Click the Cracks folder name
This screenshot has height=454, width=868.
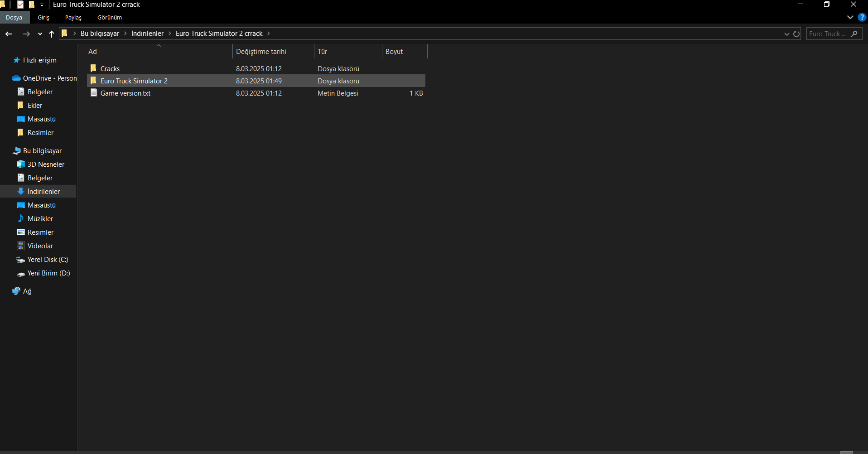[x=110, y=69]
